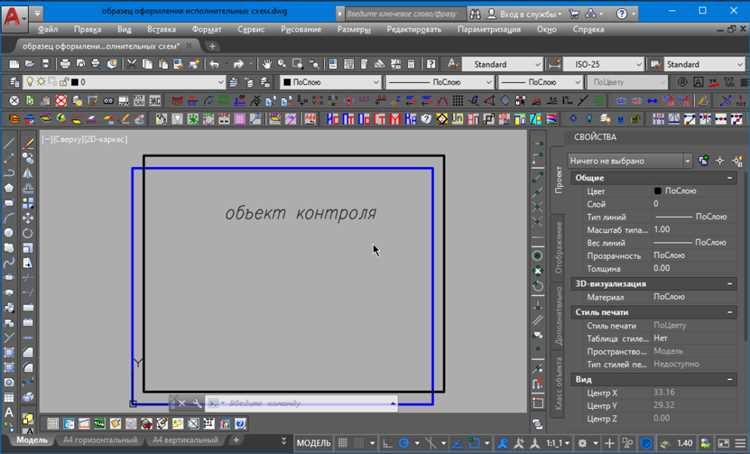Click the Help question mark toolbar icon
This screenshot has height=454, width=750.
(x=431, y=64)
